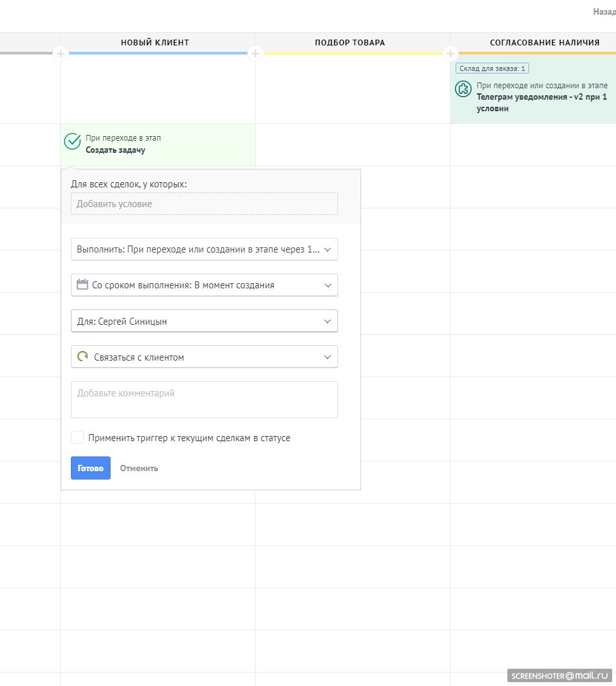Click the Назад link at top right
Screen dimensions: 616x686
pyautogui.click(x=604, y=12)
